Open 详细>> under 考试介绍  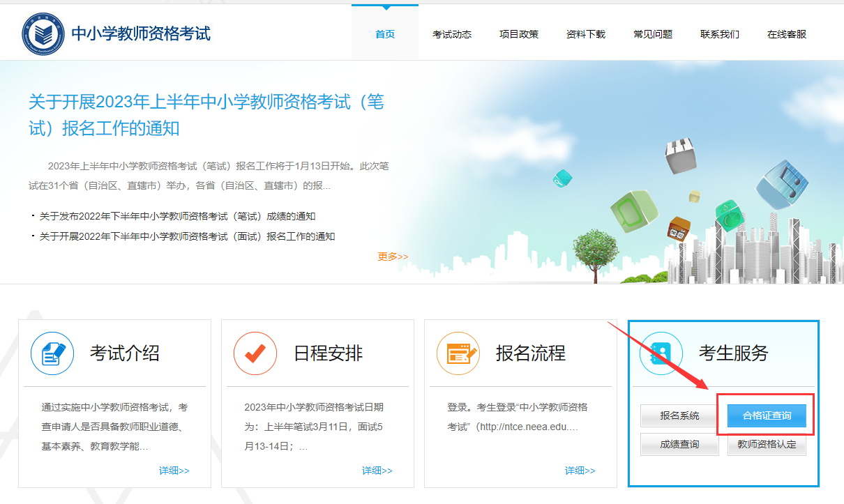point(174,470)
